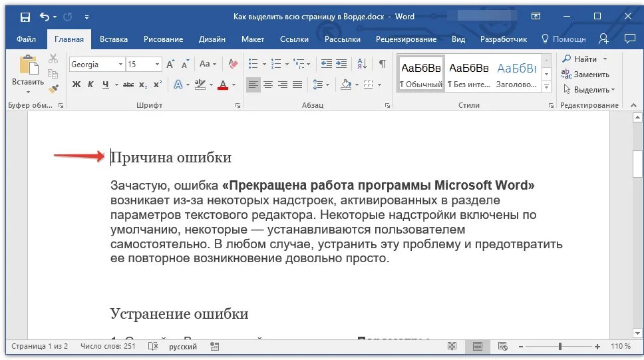Viewport: 644px width, 360px height.
Task: Clear all formatting with eraser icon
Action: point(233,64)
